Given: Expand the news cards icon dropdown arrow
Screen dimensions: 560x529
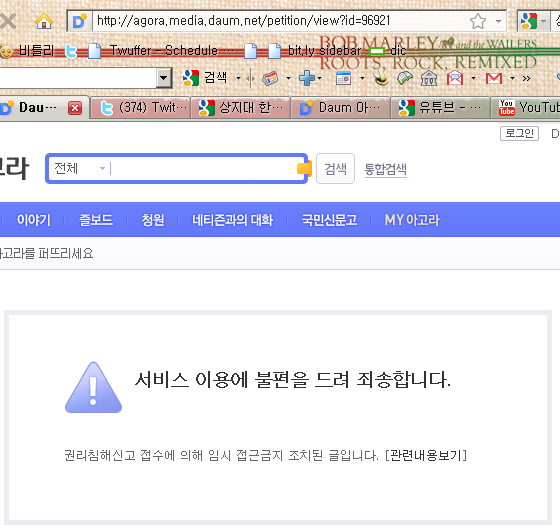Looking at the screenshot, I should 288,78.
